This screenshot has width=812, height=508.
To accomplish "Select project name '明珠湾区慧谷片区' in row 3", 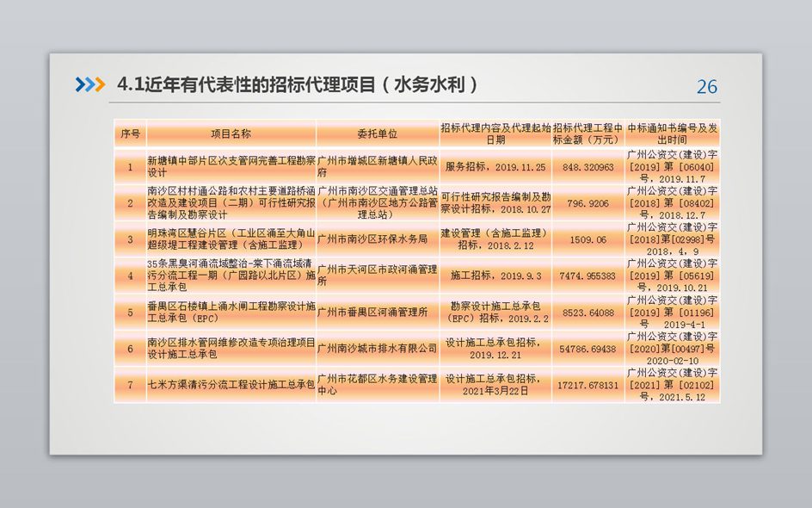I will click(231, 239).
